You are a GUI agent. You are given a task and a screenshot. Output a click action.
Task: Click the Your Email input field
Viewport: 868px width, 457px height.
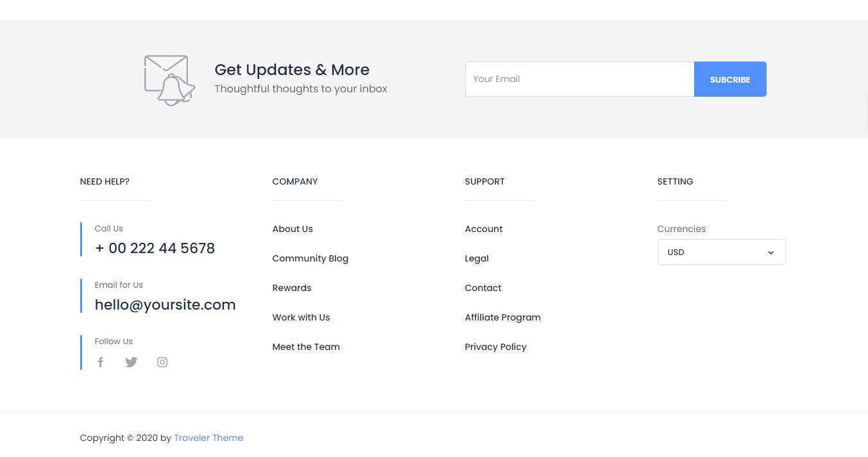pos(577,79)
